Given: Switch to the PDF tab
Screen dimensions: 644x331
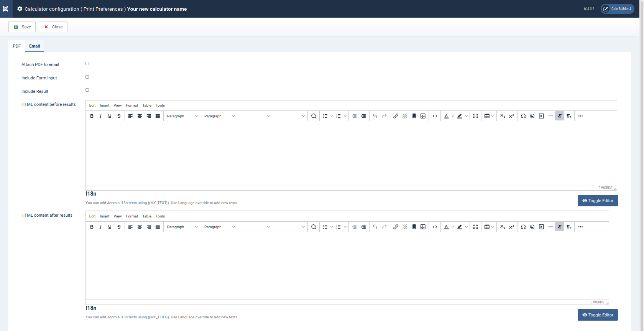Looking at the screenshot, I should tap(17, 46).
